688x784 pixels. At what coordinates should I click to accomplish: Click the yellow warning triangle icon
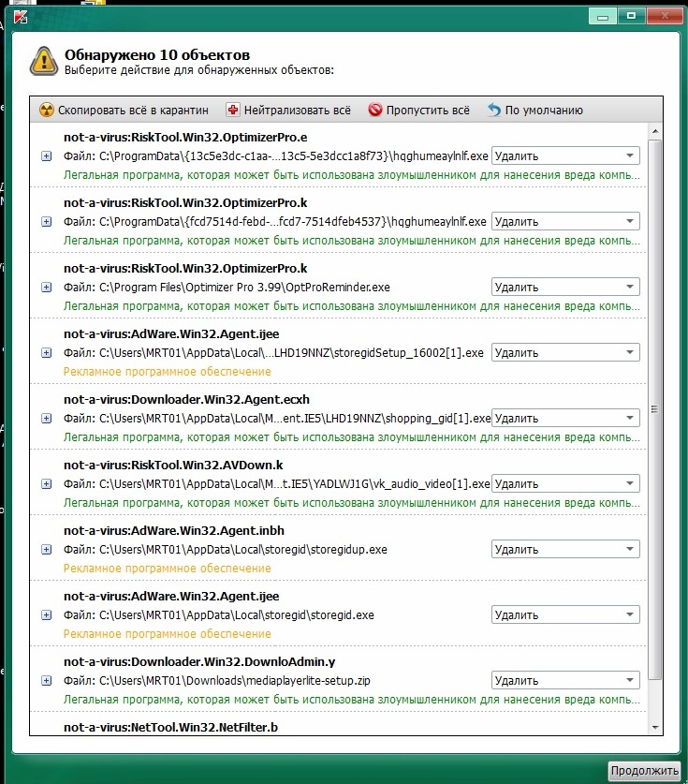44,61
